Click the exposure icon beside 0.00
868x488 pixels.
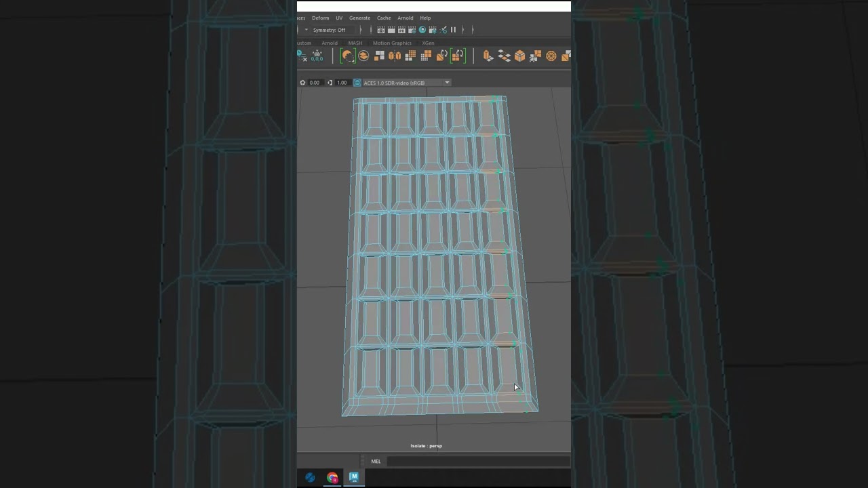(x=302, y=83)
